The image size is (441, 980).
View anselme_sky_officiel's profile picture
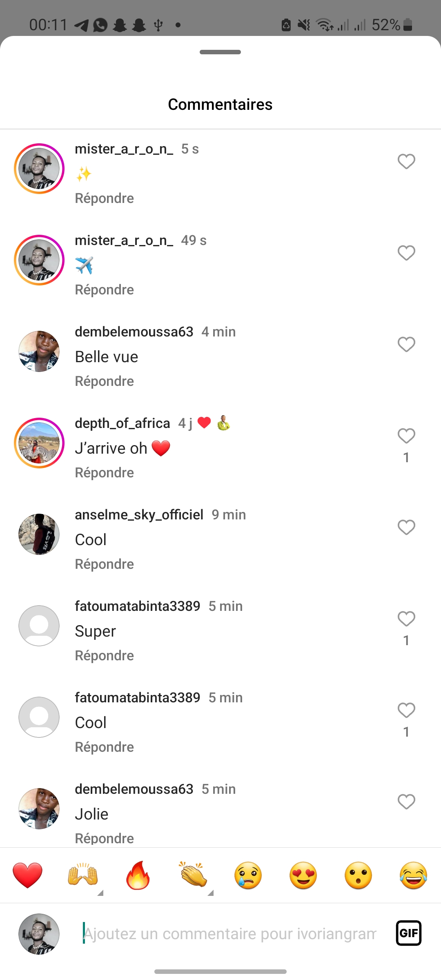point(39,534)
